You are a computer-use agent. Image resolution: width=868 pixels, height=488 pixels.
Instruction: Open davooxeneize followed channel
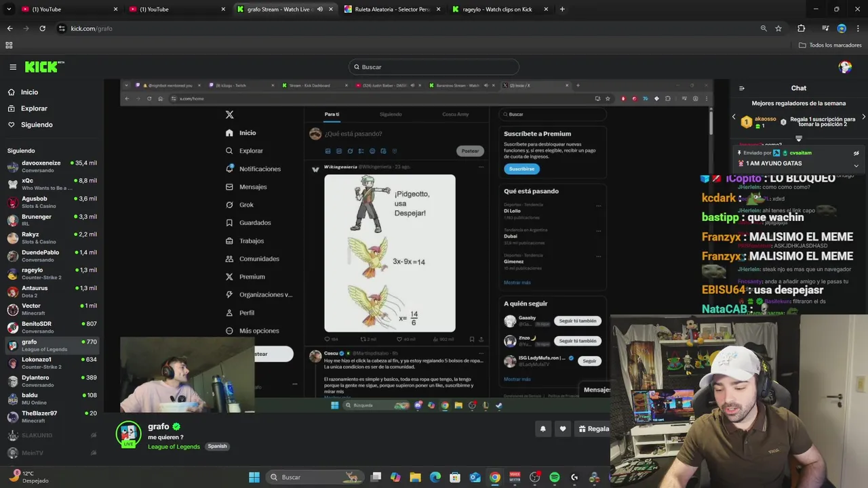pos(52,167)
